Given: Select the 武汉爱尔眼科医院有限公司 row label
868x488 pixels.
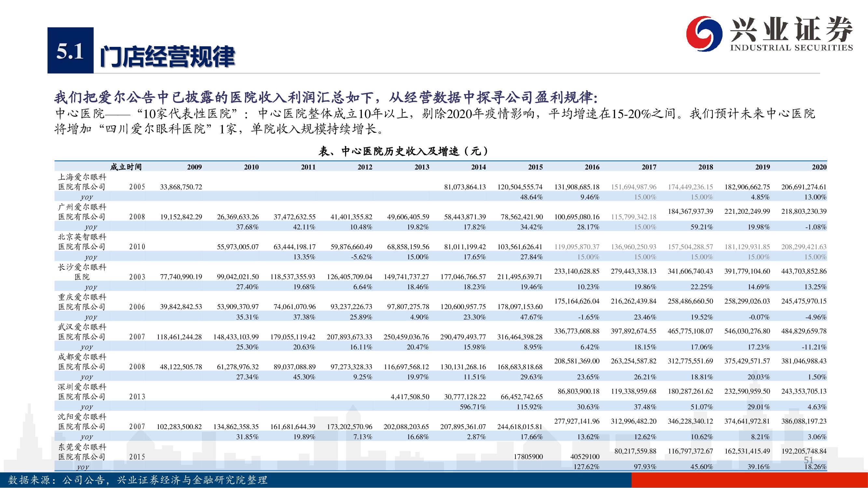Looking at the screenshot, I should [82, 332].
